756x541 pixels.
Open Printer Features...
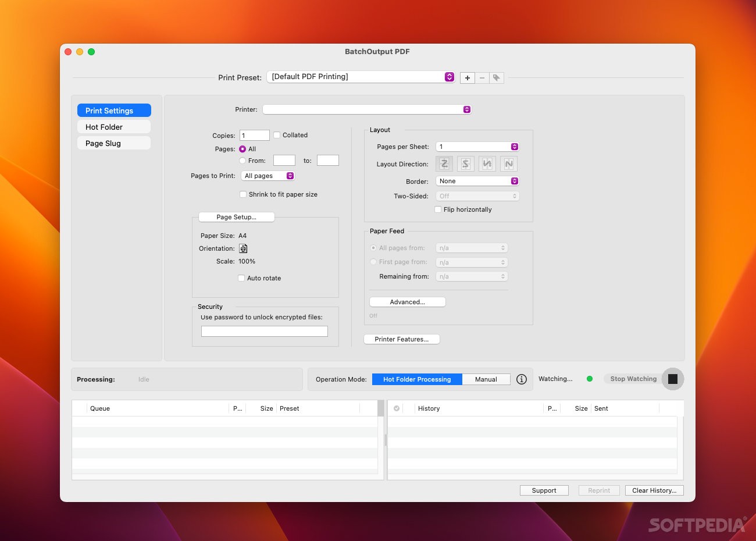[402, 339]
